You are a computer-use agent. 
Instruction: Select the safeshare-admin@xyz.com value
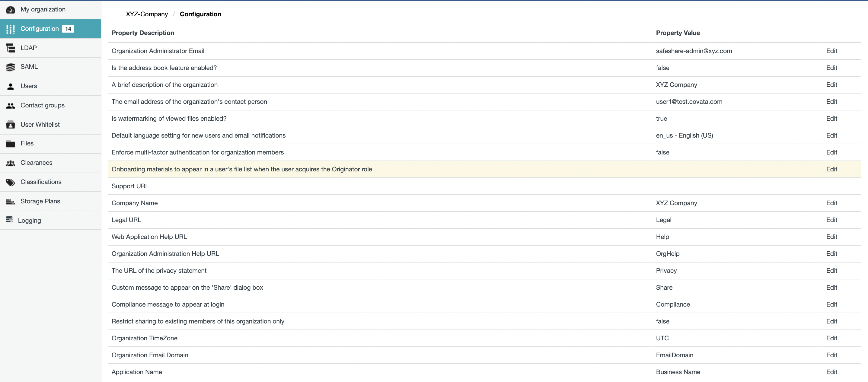point(694,51)
